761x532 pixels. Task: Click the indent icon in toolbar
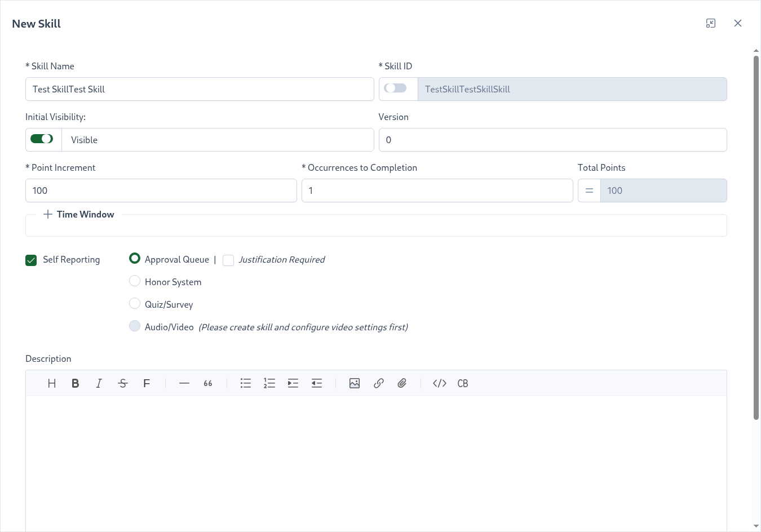[293, 383]
